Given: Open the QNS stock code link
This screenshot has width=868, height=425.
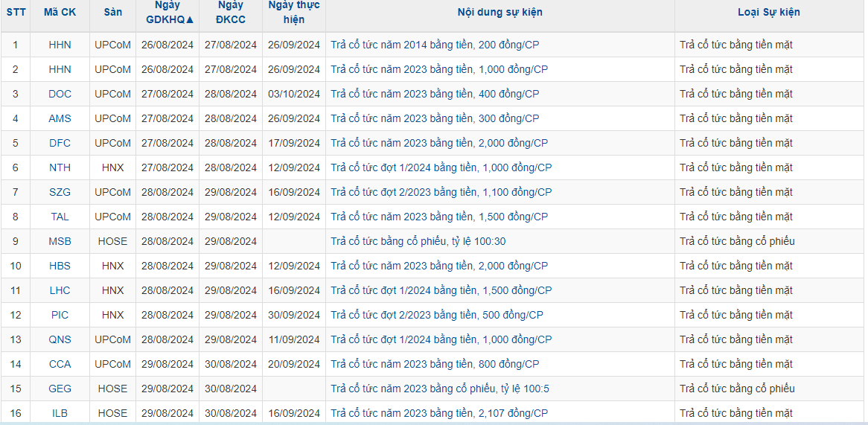Looking at the screenshot, I should pyautogui.click(x=60, y=340).
